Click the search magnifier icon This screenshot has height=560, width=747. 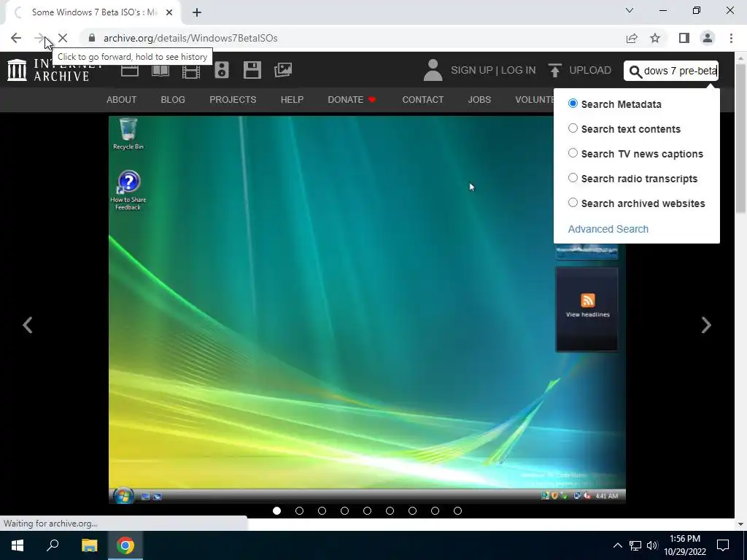click(x=635, y=71)
